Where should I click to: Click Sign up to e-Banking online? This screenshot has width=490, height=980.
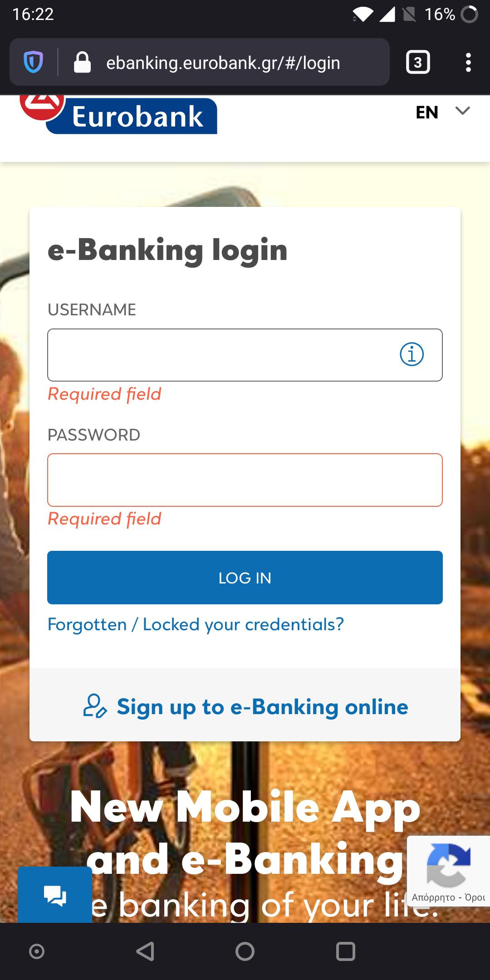(x=262, y=706)
